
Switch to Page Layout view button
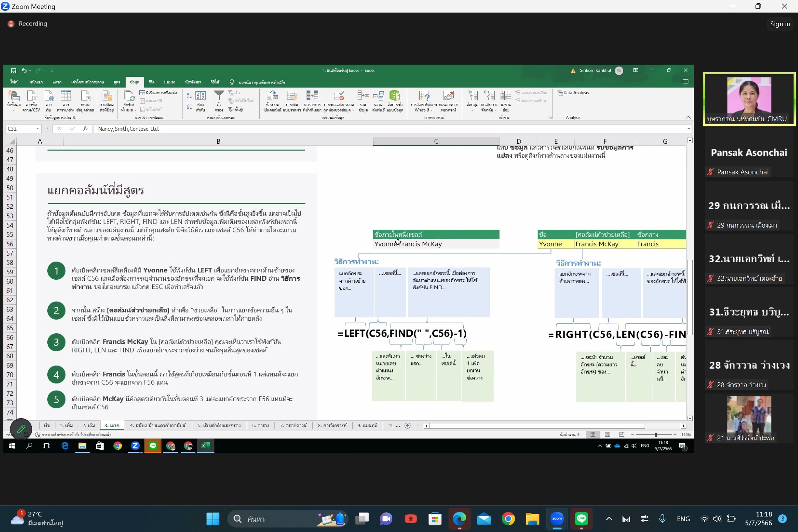click(x=607, y=434)
